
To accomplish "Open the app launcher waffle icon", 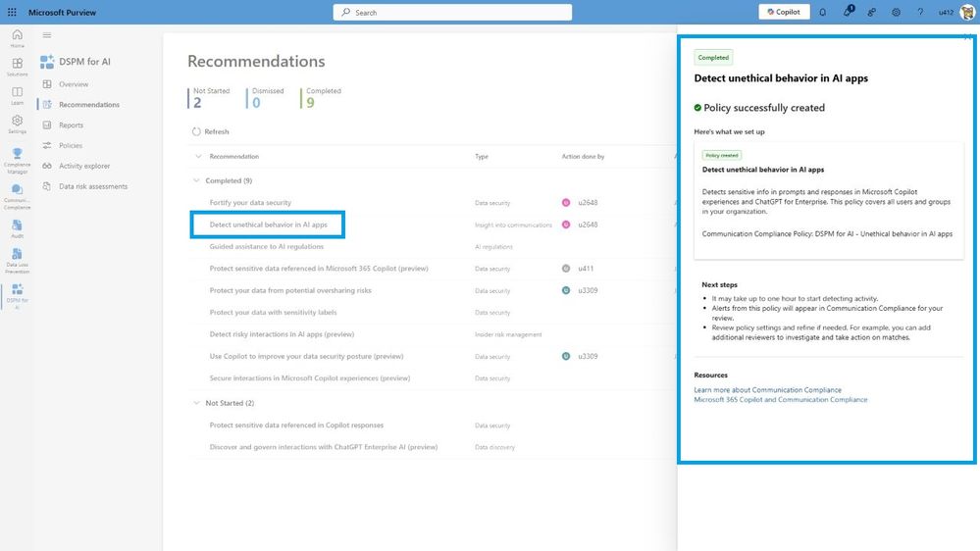I will click(x=12, y=12).
